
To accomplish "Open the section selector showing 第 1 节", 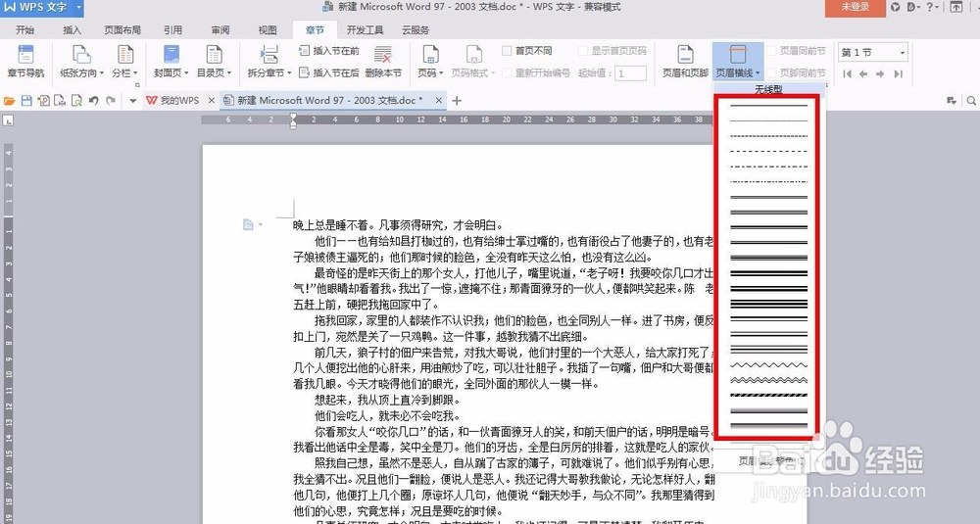I will tap(873, 53).
